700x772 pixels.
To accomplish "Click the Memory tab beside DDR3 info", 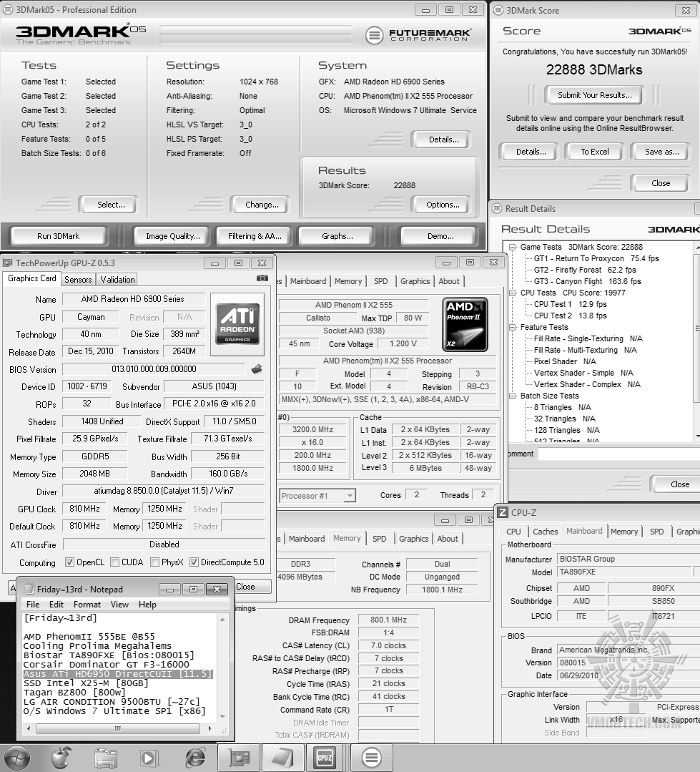I will click(347, 539).
